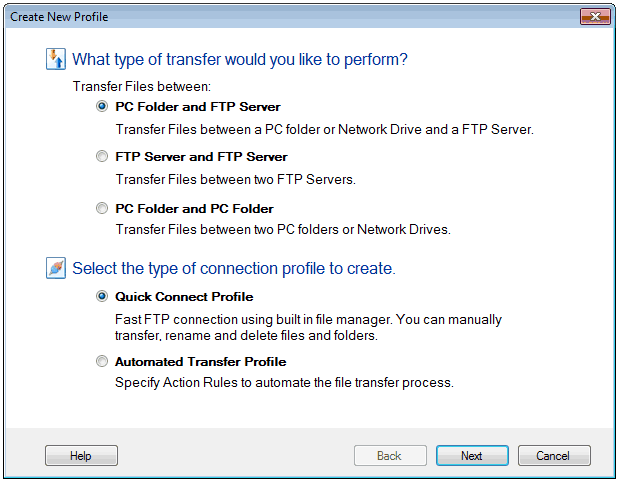
Task: Pick PC Folder and PC Folder radio button
Action: coord(102,209)
